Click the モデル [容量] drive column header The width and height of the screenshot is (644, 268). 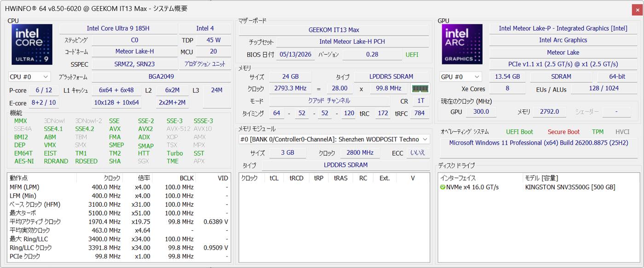(541, 178)
